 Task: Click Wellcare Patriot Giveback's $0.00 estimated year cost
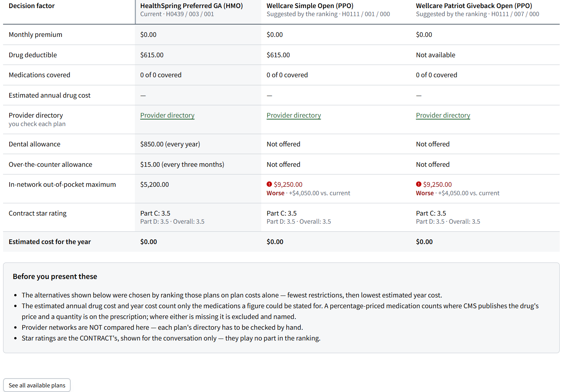pyautogui.click(x=424, y=242)
